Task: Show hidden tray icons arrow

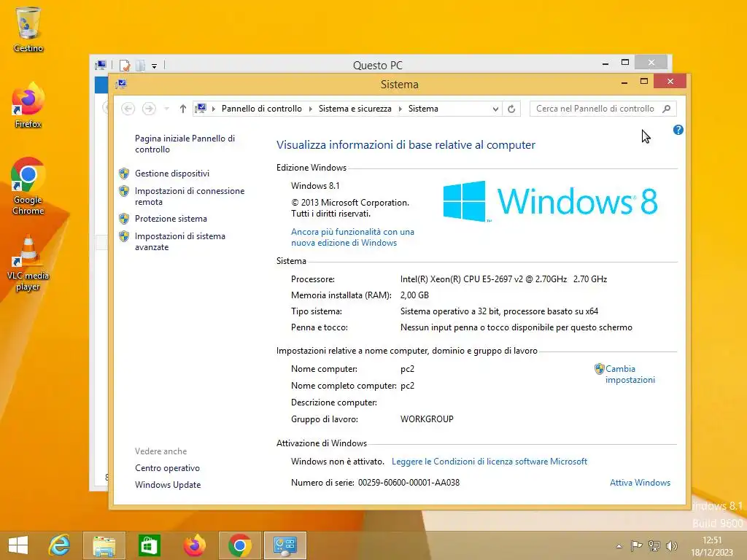Action: click(x=619, y=546)
